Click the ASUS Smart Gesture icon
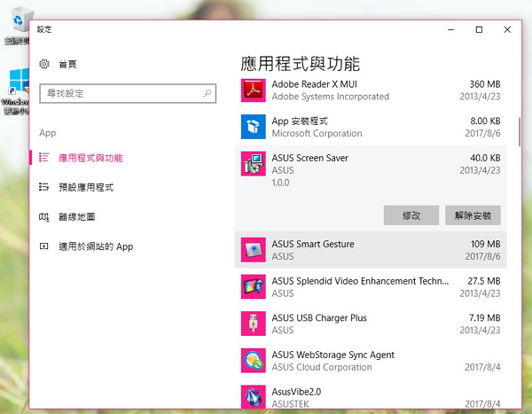 (x=253, y=250)
